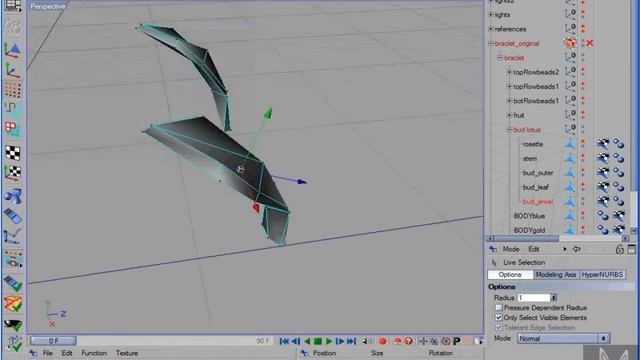Toggle Tolerant Edge Selection checkbox
The height and width of the screenshot is (360, 640).
(499, 328)
